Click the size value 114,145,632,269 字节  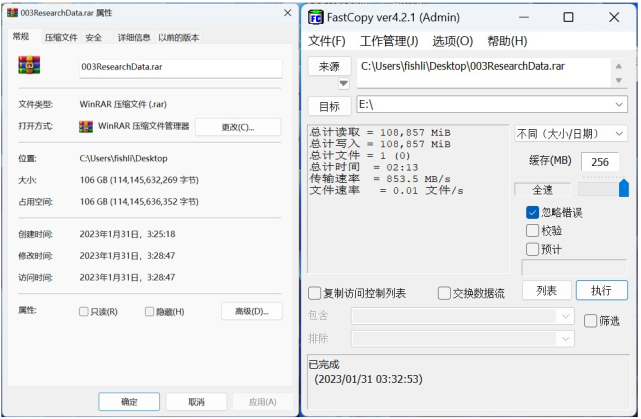click(154, 180)
